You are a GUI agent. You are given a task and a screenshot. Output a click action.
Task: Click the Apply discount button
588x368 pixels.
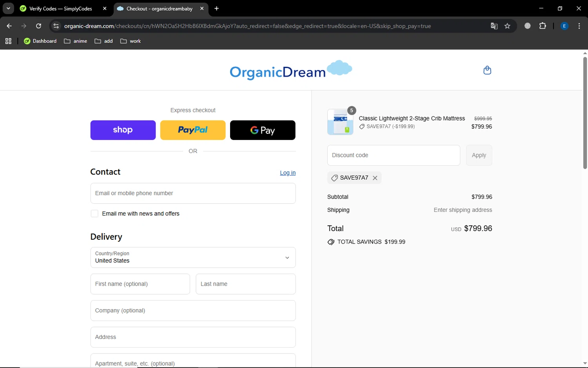pos(479,155)
